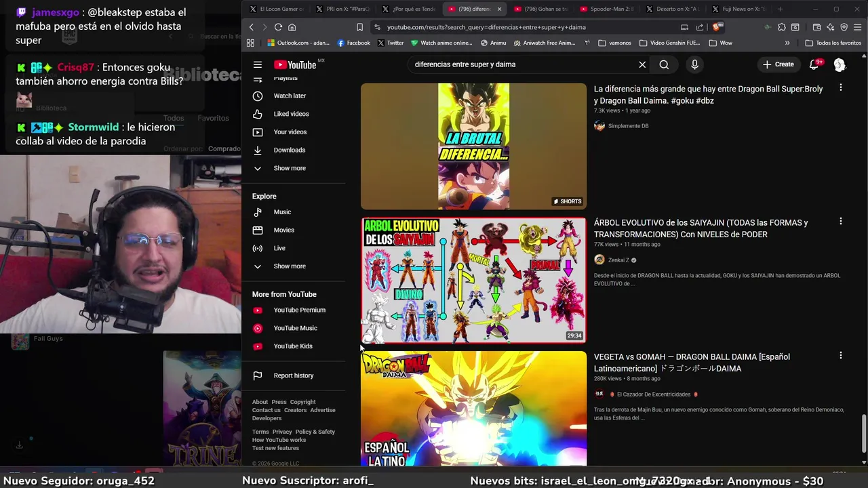Screen dimensions: 868x488
Task: Open the browser main hamburger menu
Action: (x=858, y=27)
